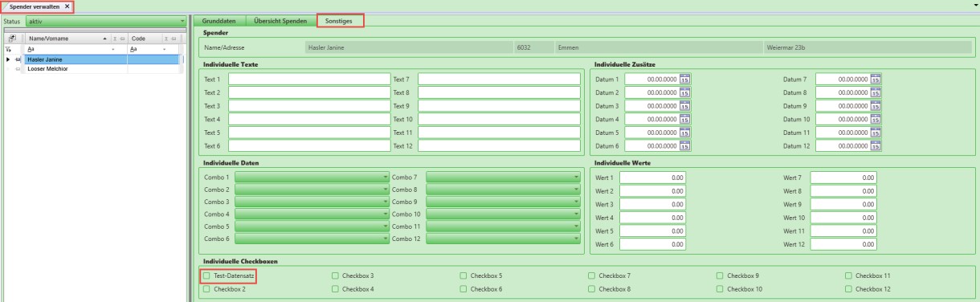This screenshot has height=302, width=980.
Task: Click the column chooser icon in donor grid
Action: tap(13, 38)
